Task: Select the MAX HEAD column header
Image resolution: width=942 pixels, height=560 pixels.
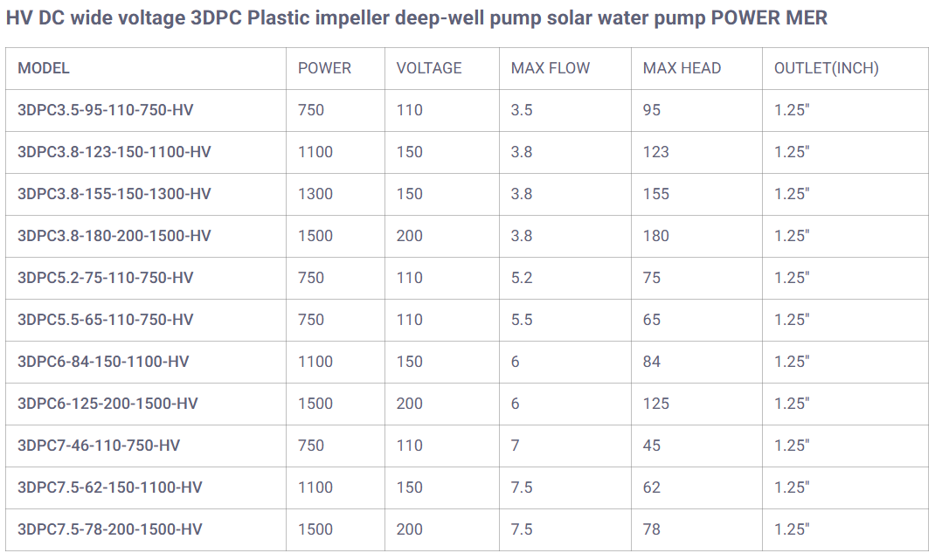Action: (x=682, y=68)
